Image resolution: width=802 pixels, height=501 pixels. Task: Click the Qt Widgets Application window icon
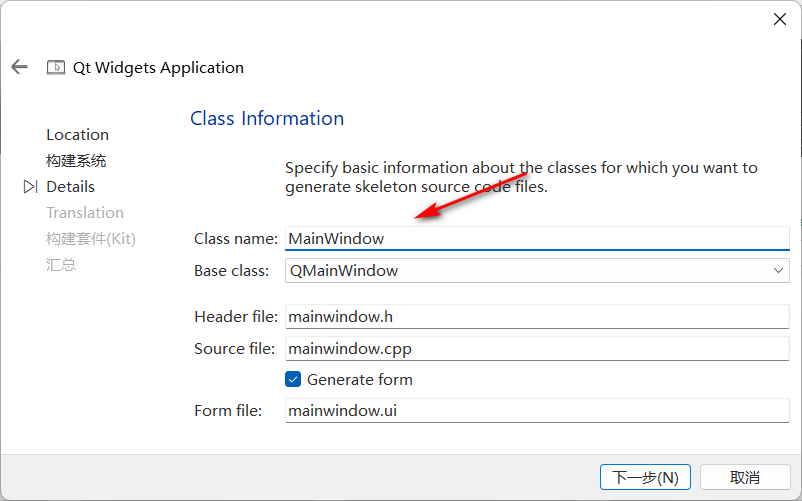click(x=56, y=67)
